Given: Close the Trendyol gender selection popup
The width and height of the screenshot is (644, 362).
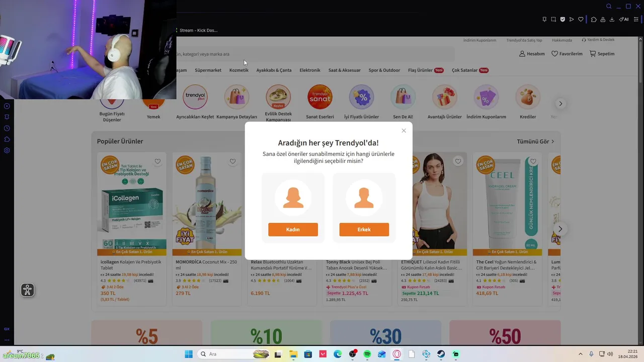Looking at the screenshot, I should 404,131.
